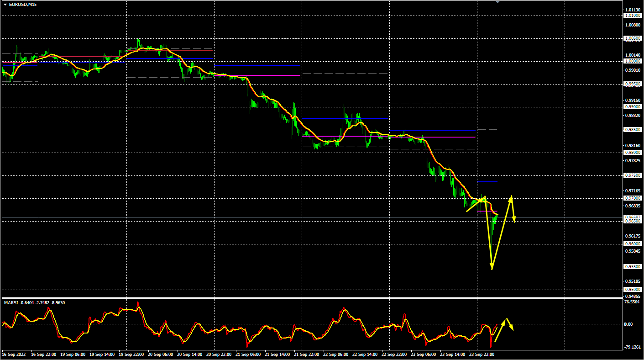Click the 0.95180 price scale value
644x360 pixels.
tap(632, 281)
